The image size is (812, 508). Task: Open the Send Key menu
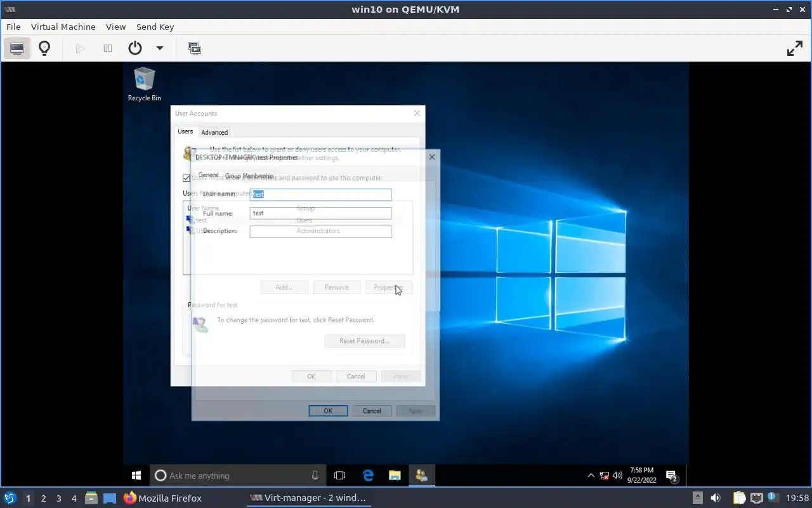(155, 27)
